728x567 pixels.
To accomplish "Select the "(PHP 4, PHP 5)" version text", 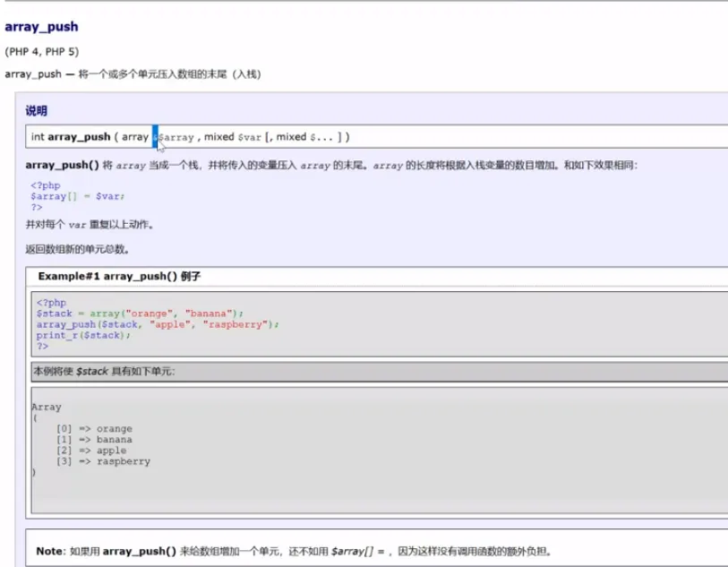I will (42, 52).
